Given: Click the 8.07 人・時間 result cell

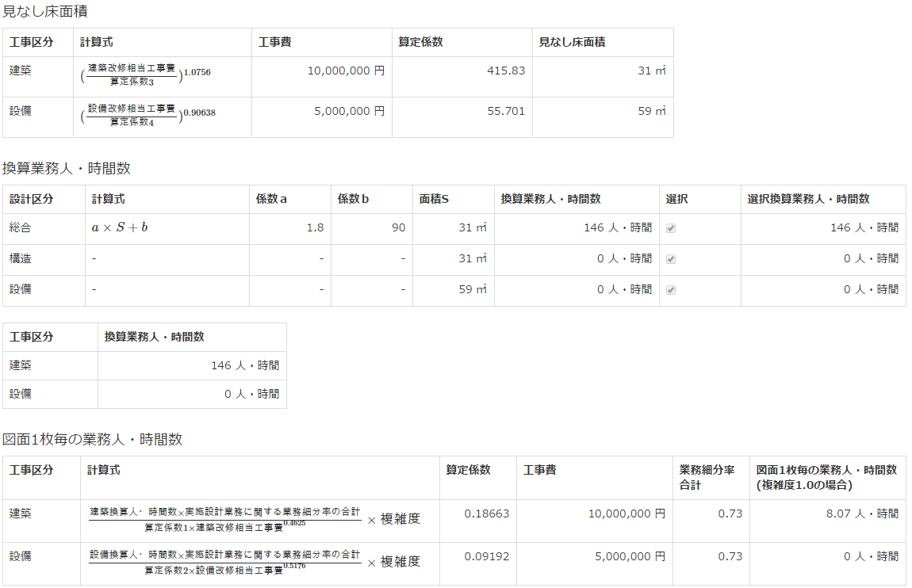Looking at the screenshot, I should [828, 521].
